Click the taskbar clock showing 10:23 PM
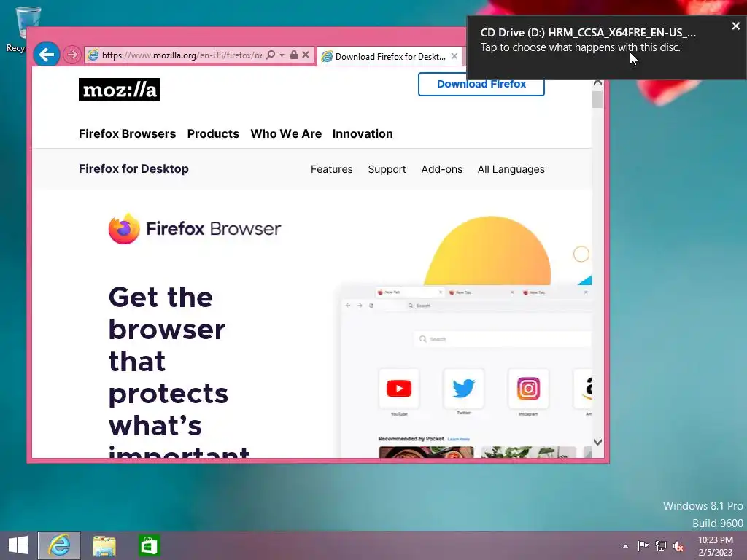The image size is (747, 560). [x=716, y=546]
